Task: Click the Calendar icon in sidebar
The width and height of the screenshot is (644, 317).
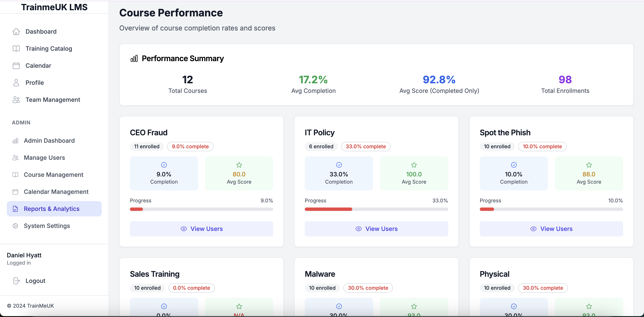Action: 16,65
